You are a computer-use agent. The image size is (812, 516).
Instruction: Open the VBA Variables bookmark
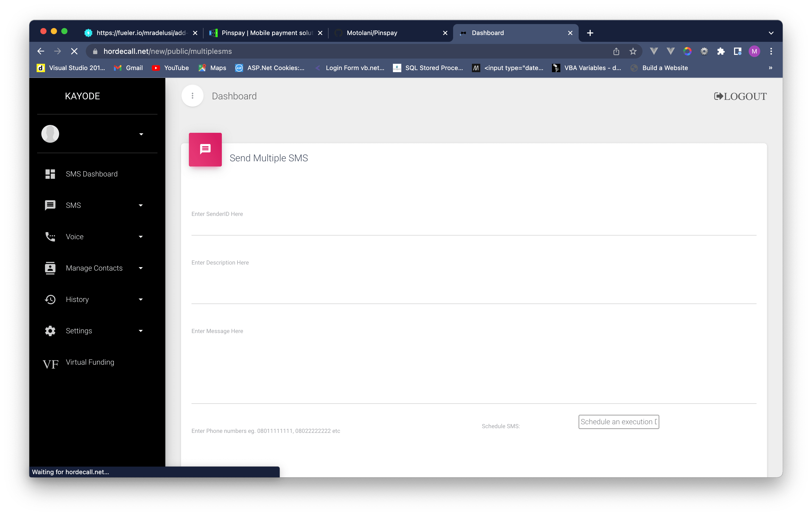click(x=587, y=68)
